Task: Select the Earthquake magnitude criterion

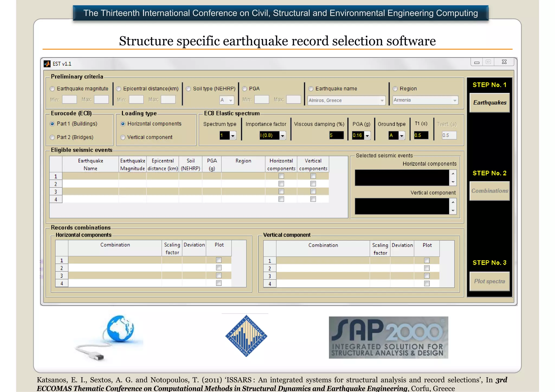Action: click(x=52, y=89)
